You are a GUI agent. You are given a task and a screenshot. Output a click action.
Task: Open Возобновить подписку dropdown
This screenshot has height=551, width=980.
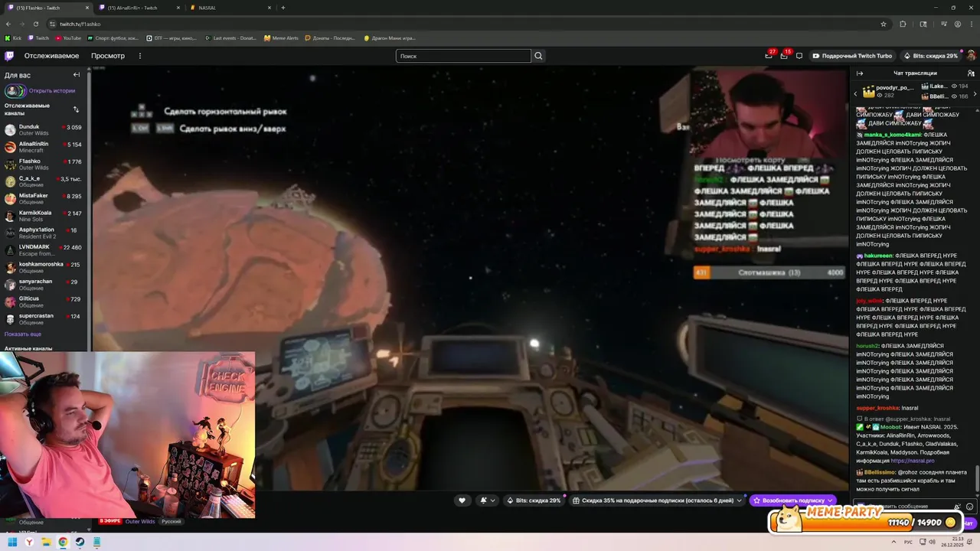tap(830, 500)
